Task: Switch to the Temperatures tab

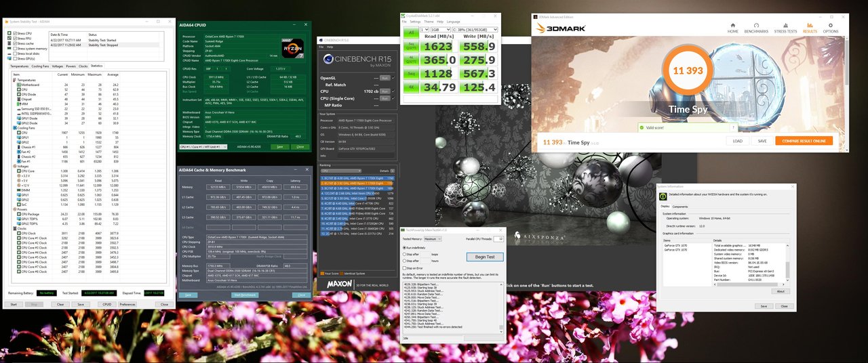Action: (x=19, y=66)
